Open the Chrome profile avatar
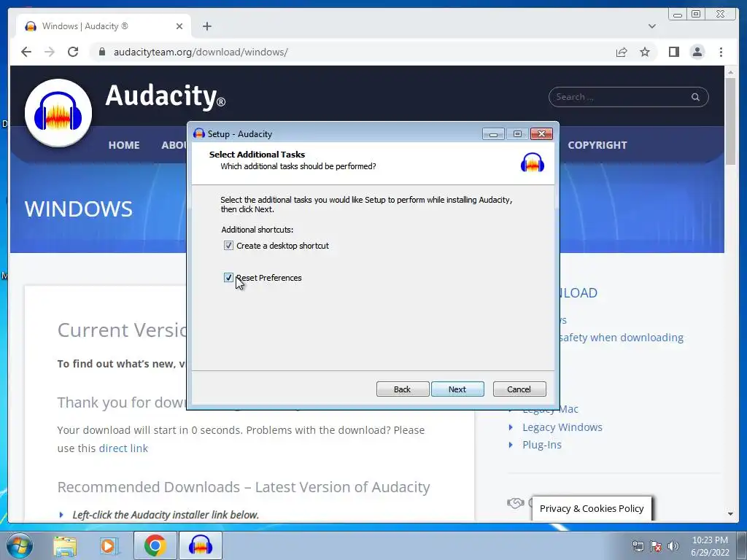Screen dimensions: 747x560 (697, 52)
